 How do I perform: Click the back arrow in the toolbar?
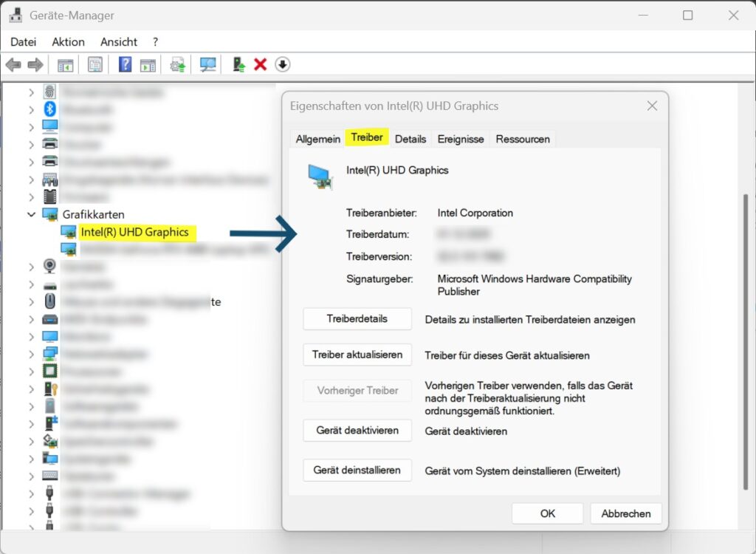click(13, 64)
